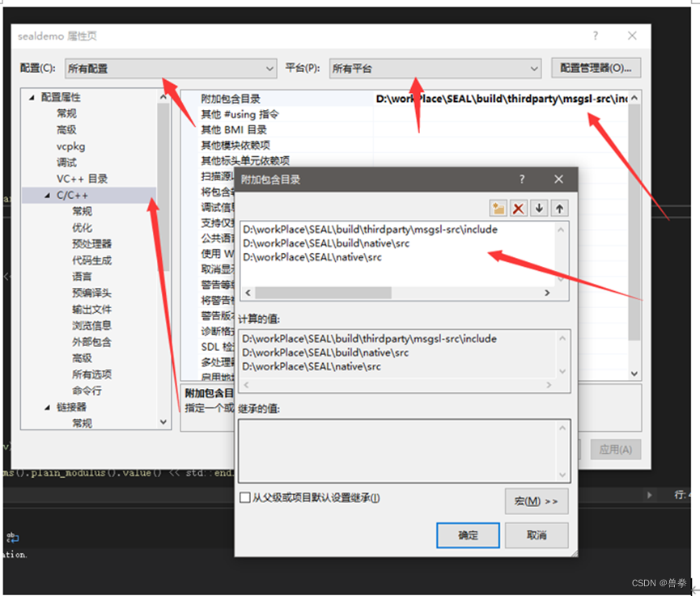Click tree panel scroll up arrow
Screen dimensions: 700x596
point(163,97)
